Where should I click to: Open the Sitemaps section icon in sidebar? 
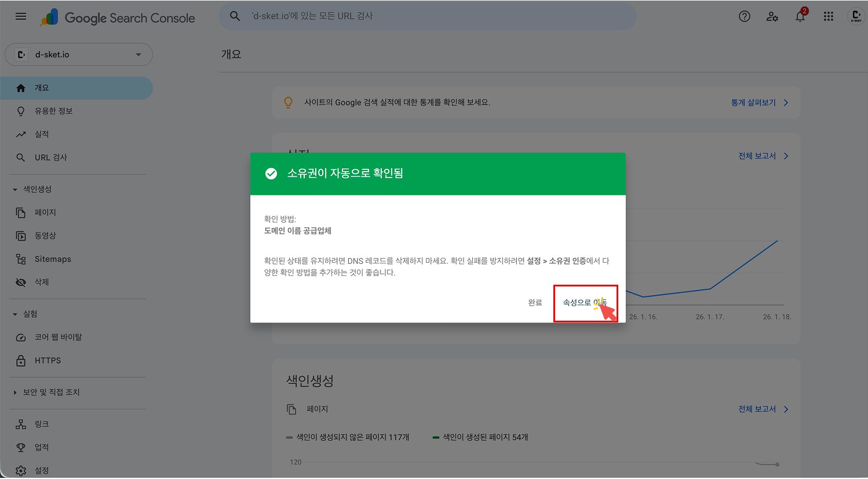pos(21,259)
